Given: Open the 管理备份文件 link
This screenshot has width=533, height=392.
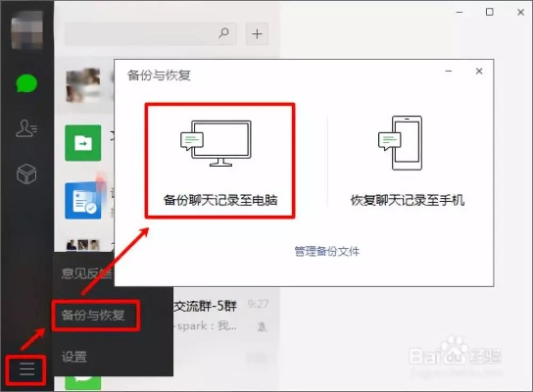Looking at the screenshot, I should click(x=326, y=252).
